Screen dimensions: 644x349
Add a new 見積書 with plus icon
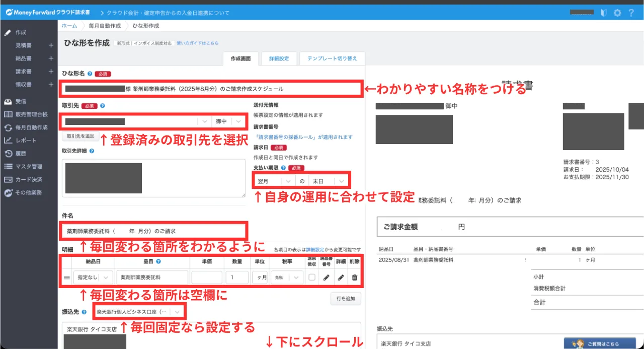pyautogui.click(x=51, y=45)
